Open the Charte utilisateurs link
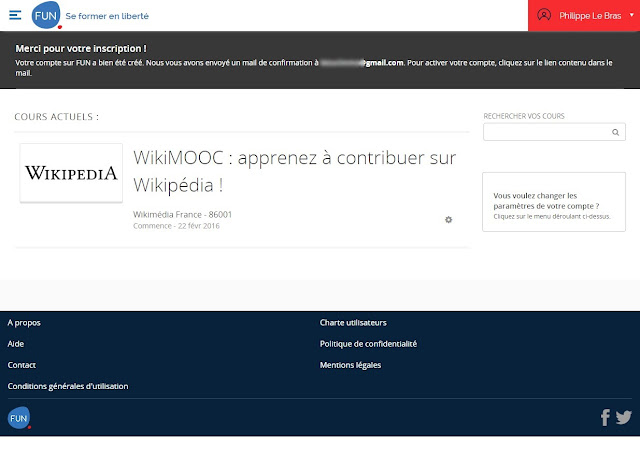Image resolution: width=640 pixels, height=476 pixels. (353, 323)
